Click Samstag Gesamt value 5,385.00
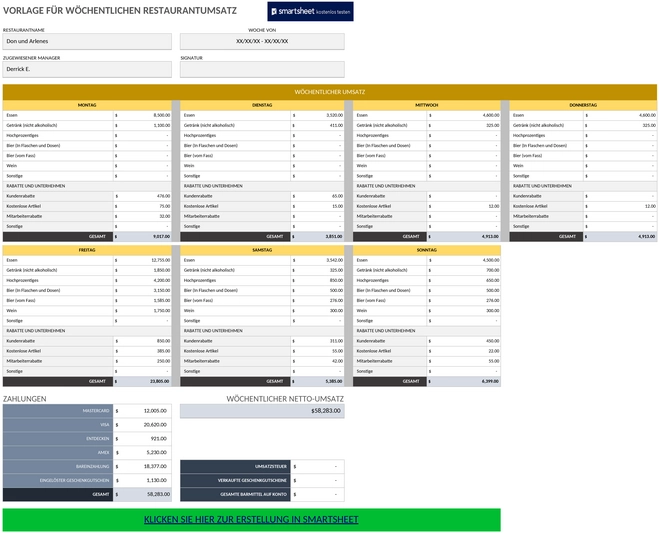Screen dimensions: 659x533 pos(317,382)
